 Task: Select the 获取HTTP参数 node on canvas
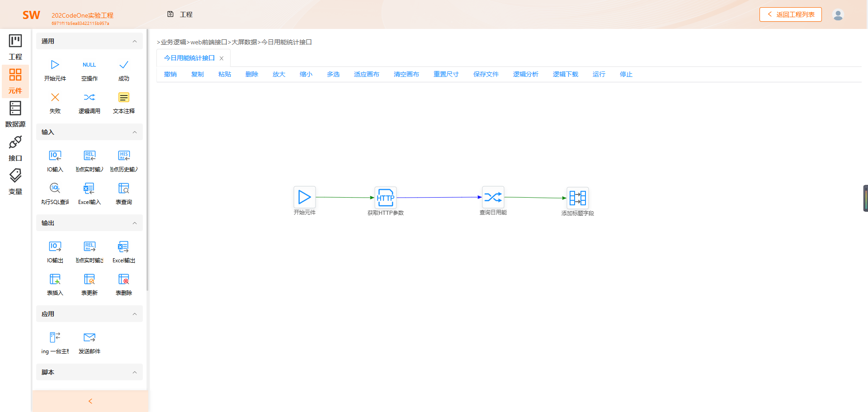(x=386, y=198)
